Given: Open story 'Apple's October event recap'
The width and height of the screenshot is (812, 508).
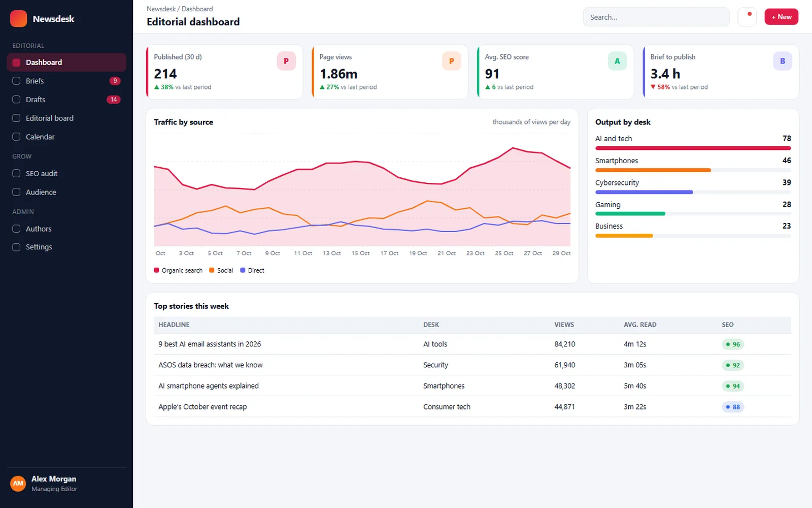Looking at the screenshot, I should click(202, 406).
